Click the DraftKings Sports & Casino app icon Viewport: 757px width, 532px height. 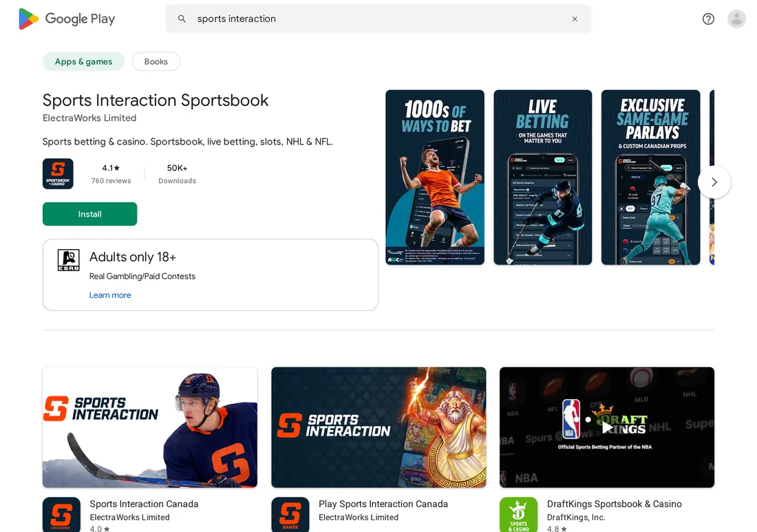point(518,515)
